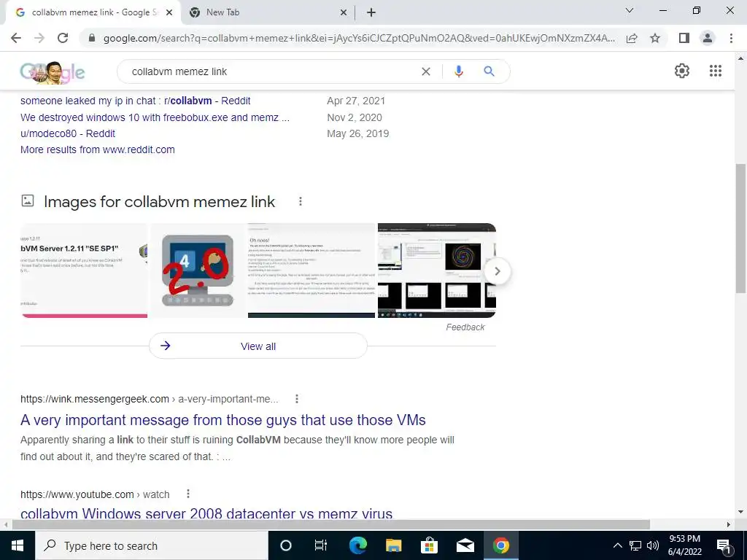
Task: Open Google settings gear
Action: tap(682, 71)
